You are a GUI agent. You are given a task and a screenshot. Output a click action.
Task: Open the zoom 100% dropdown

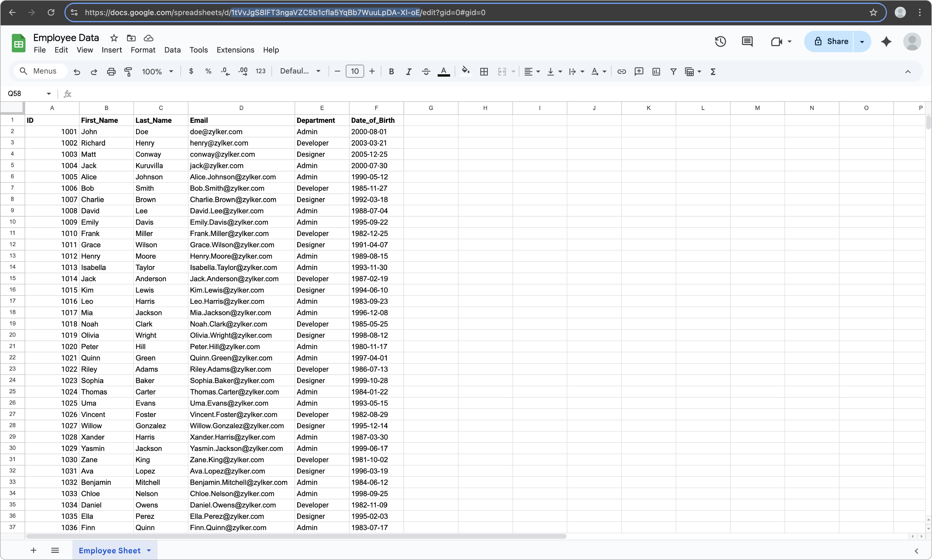pyautogui.click(x=157, y=71)
